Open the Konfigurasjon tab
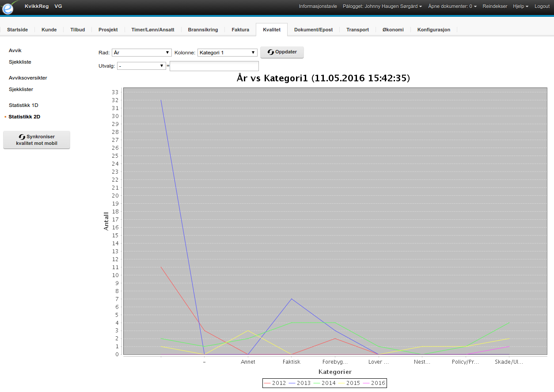The width and height of the screenshot is (554, 392). [x=434, y=30]
